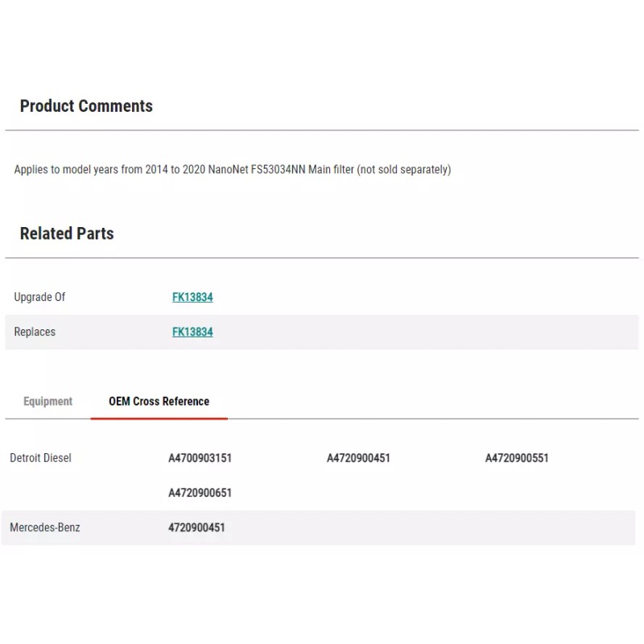The height and width of the screenshot is (644, 644).
Task: Click the Product Comments heading
Action: 86,106
